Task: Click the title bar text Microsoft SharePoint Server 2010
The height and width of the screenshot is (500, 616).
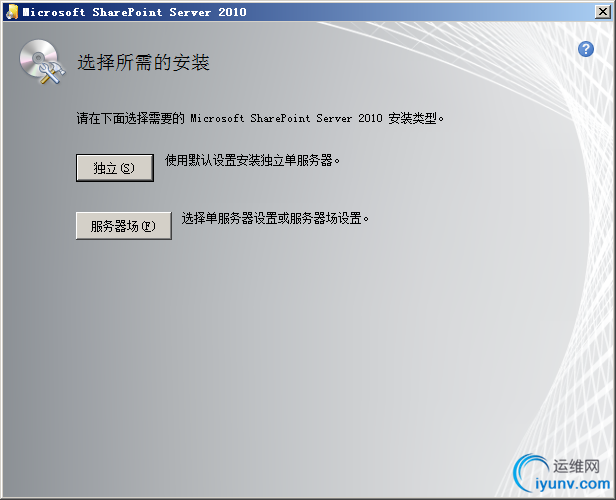Action: click(134, 12)
